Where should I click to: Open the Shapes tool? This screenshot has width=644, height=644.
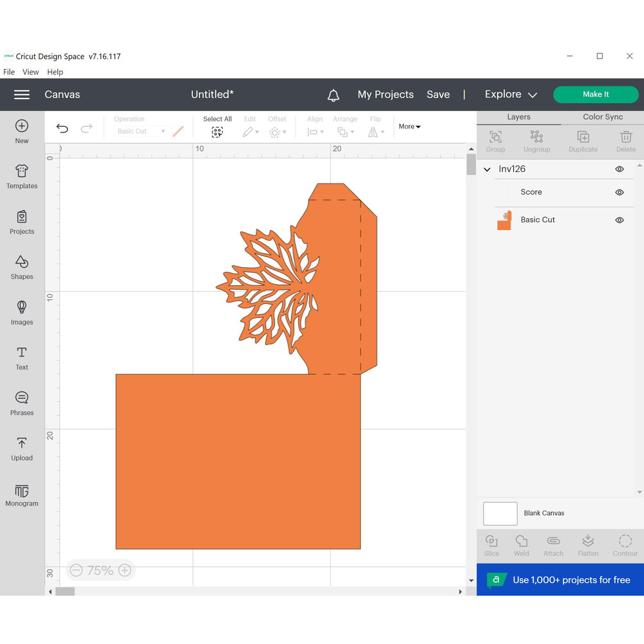pos(22,267)
